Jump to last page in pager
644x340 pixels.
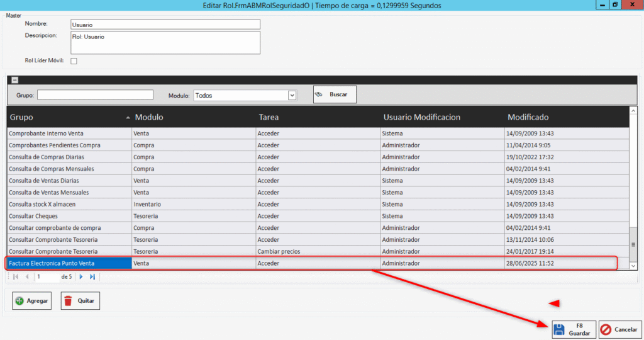[92, 276]
